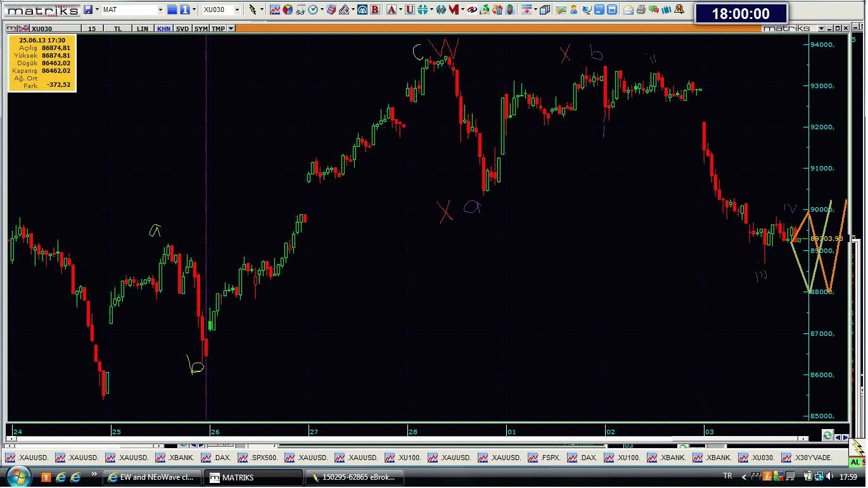Expand the XU030 symbol combo box
868x488 pixels.
tap(238, 10)
